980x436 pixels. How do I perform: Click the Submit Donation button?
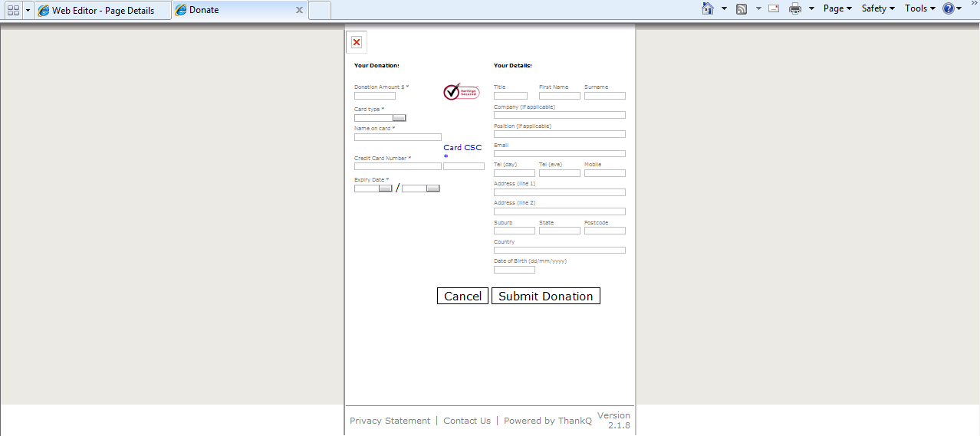click(545, 297)
